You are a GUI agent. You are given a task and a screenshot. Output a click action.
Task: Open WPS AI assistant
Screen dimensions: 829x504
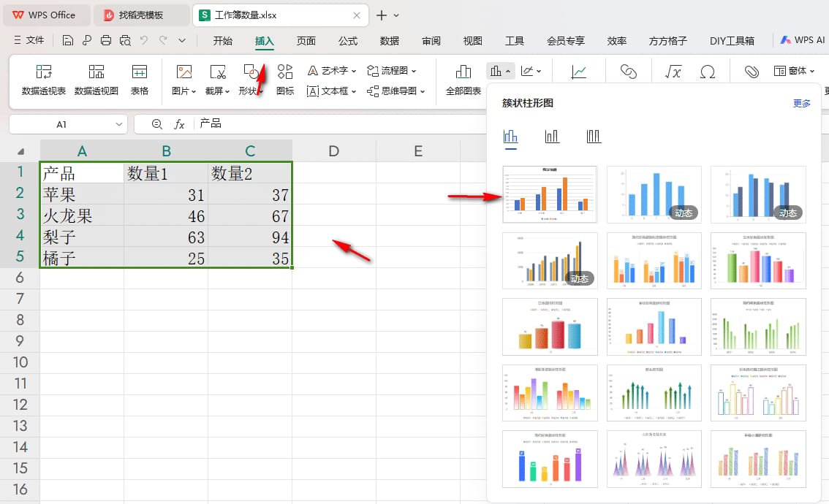803,40
